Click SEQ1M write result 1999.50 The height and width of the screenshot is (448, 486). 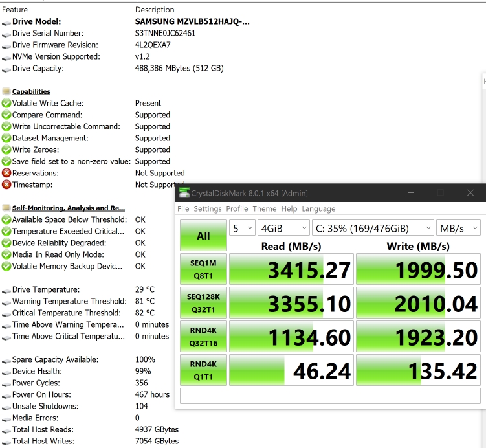pyautogui.click(x=418, y=269)
